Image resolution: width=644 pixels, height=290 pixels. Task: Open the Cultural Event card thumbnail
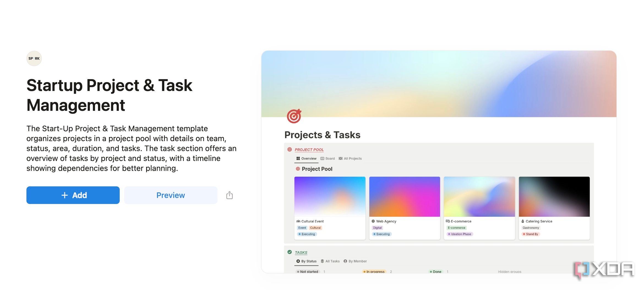[x=330, y=197]
